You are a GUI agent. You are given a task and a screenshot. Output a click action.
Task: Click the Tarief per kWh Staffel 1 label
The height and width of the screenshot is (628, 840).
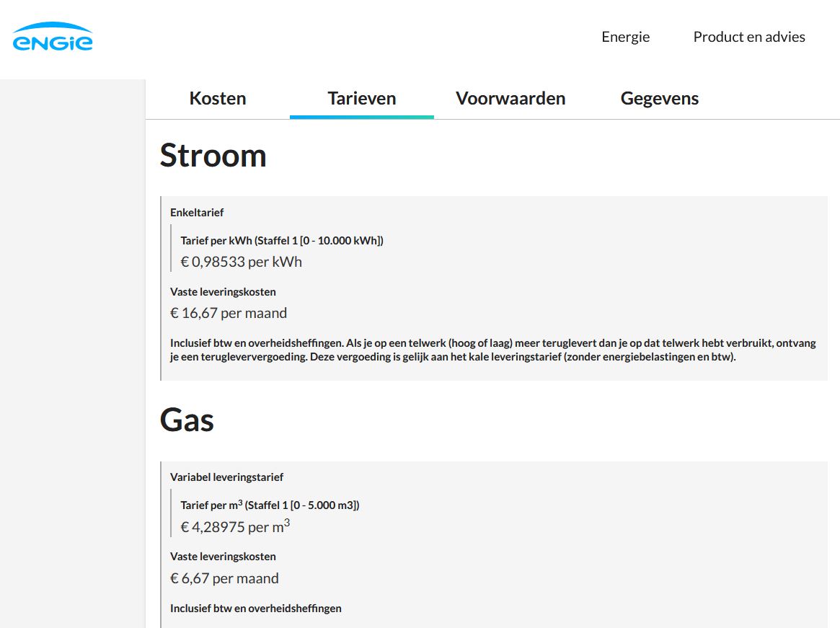pyautogui.click(x=282, y=241)
